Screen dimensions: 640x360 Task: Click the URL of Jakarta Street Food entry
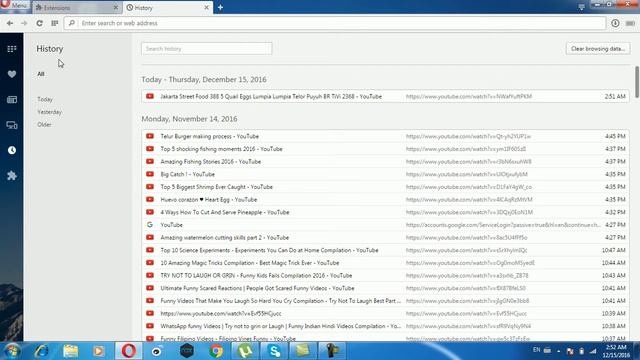(469, 96)
